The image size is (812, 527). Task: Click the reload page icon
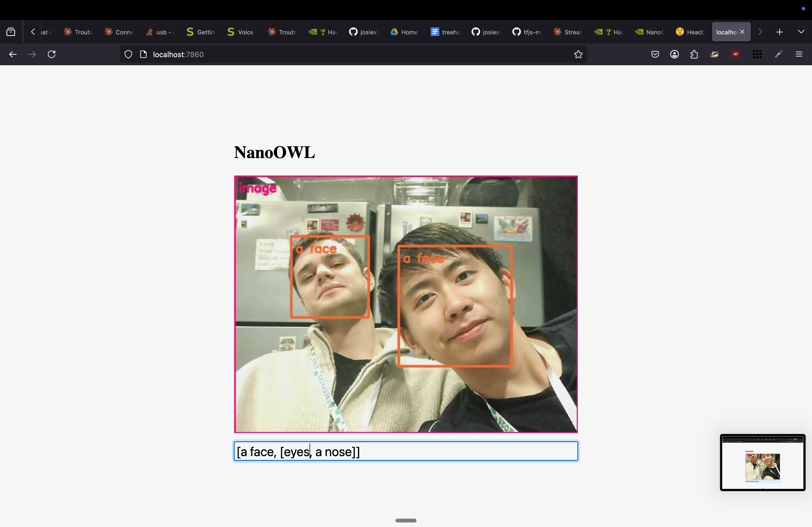(52, 54)
